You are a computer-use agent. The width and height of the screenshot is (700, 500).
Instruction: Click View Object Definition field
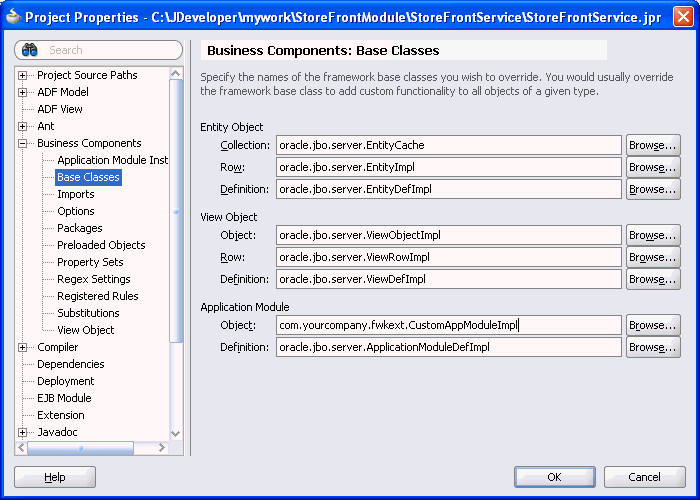tap(449, 279)
